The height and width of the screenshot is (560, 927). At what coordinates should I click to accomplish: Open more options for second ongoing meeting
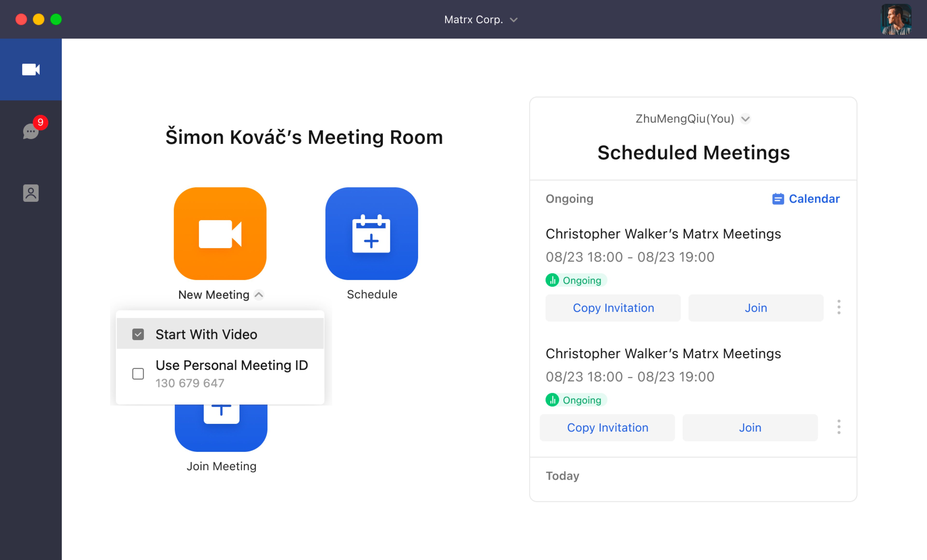point(839,427)
